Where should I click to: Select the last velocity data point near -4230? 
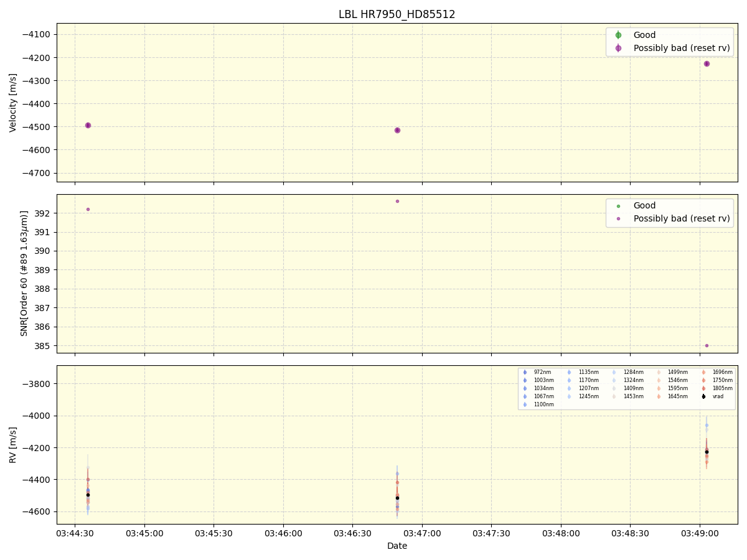(x=707, y=63)
